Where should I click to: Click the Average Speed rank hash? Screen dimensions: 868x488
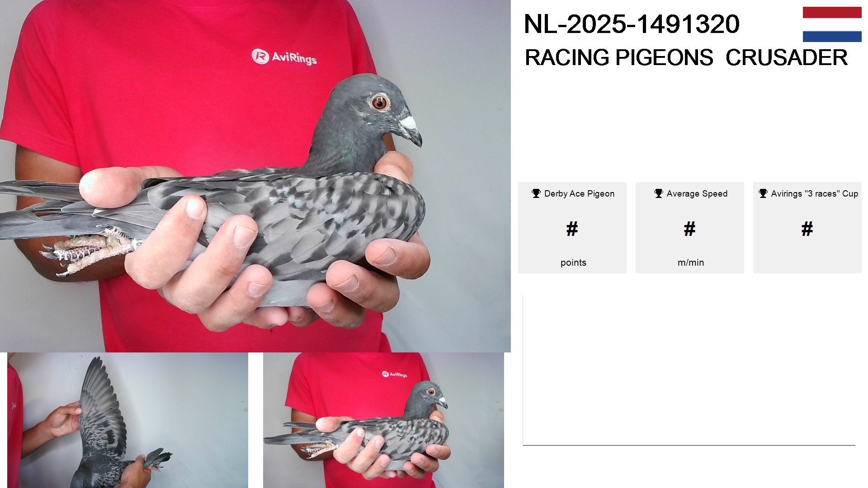pyautogui.click(x=690, y=229)
